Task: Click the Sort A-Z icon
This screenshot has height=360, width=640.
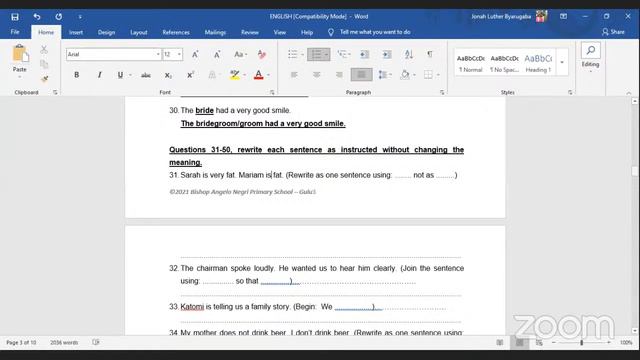Action: (x=409, y=54)
